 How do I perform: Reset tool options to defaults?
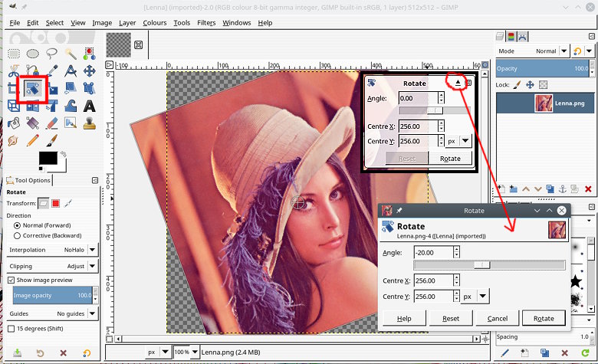point(87,353)
